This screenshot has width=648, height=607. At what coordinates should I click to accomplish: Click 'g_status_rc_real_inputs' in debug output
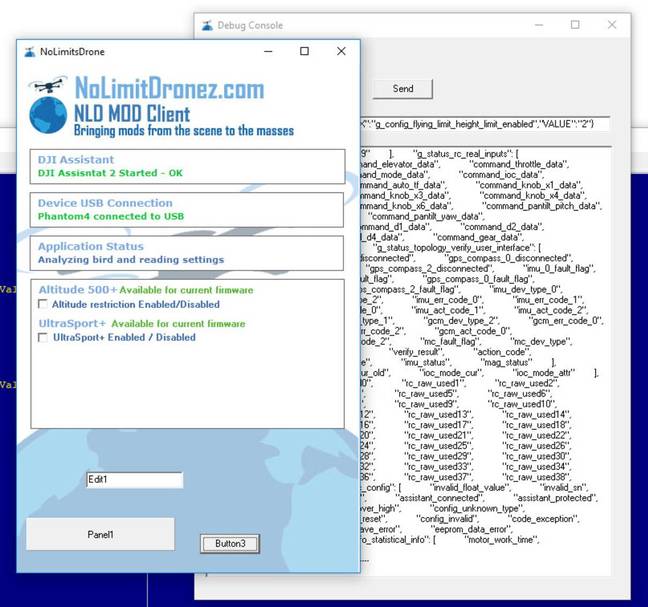(x=462, y=154)
